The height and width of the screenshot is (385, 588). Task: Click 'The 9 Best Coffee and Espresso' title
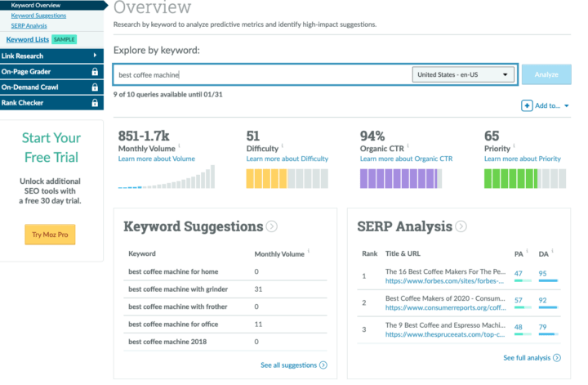tap(445, 325)
